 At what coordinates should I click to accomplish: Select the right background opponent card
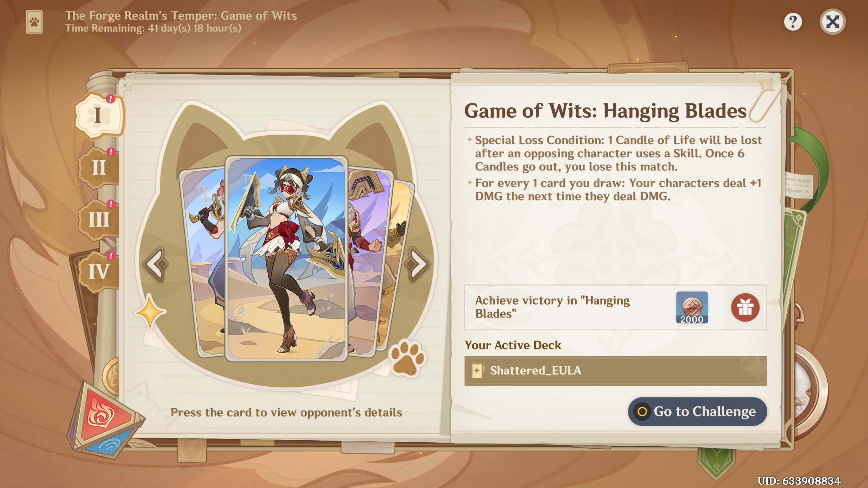point(370,263)
